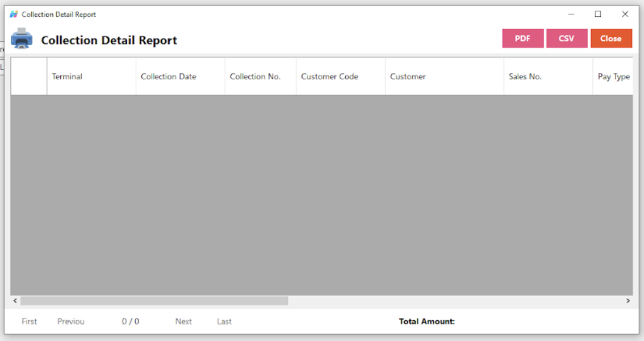Select the empty row-selector header cell
Viewport: 644px width, 341px height.
29,76
